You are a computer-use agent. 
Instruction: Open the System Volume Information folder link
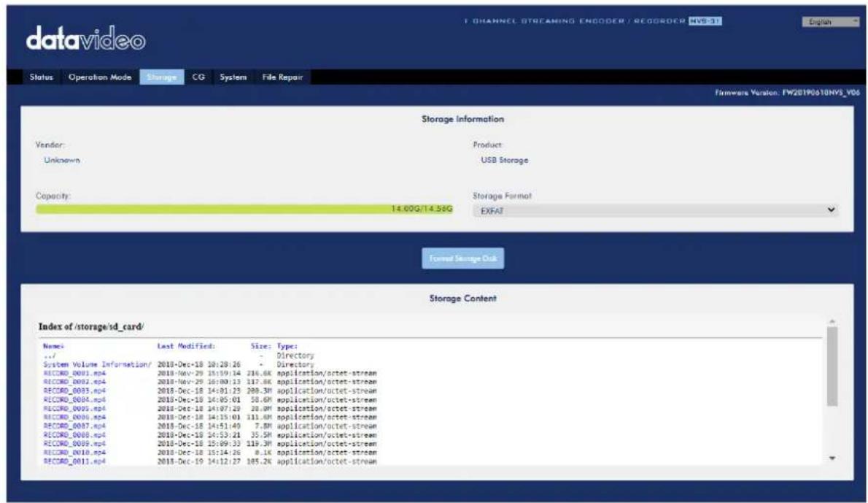pyautogui.click(x=97, y=364)
